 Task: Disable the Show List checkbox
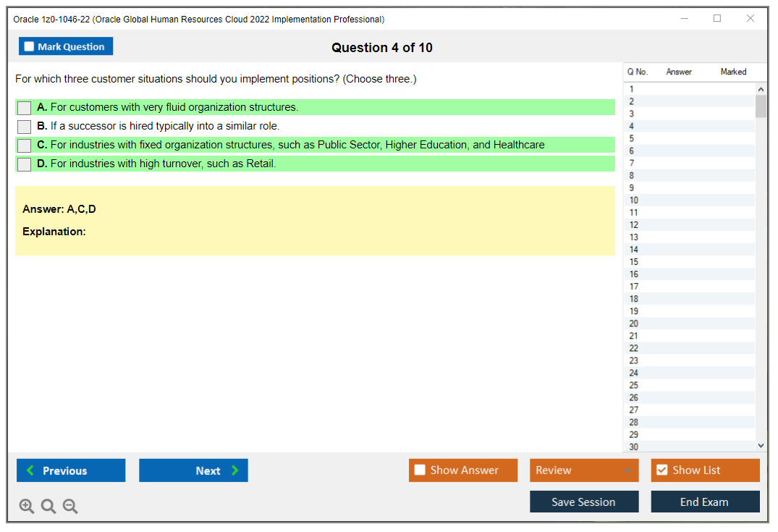click(x=661, y=470)
